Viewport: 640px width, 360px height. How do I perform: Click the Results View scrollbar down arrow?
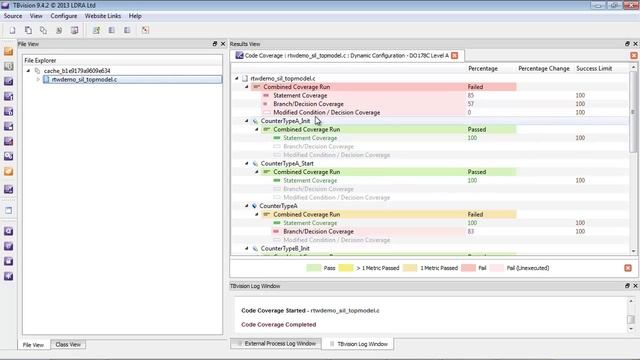633,251
